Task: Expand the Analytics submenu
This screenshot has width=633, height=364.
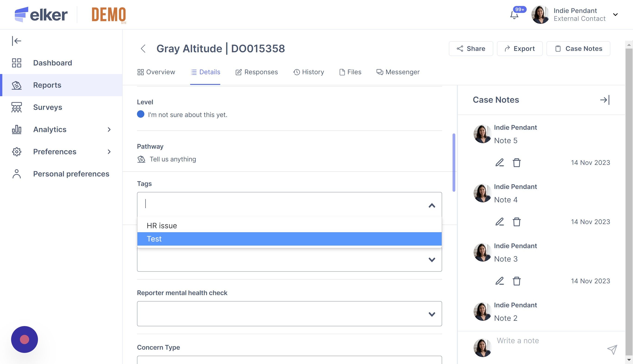Action: (109, 130)
